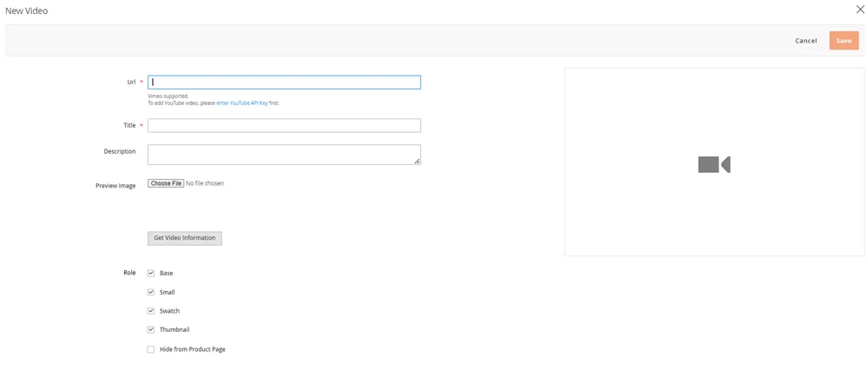Click the description resize handle
Viewport: 868px width, 391px height.
(417, 161)
